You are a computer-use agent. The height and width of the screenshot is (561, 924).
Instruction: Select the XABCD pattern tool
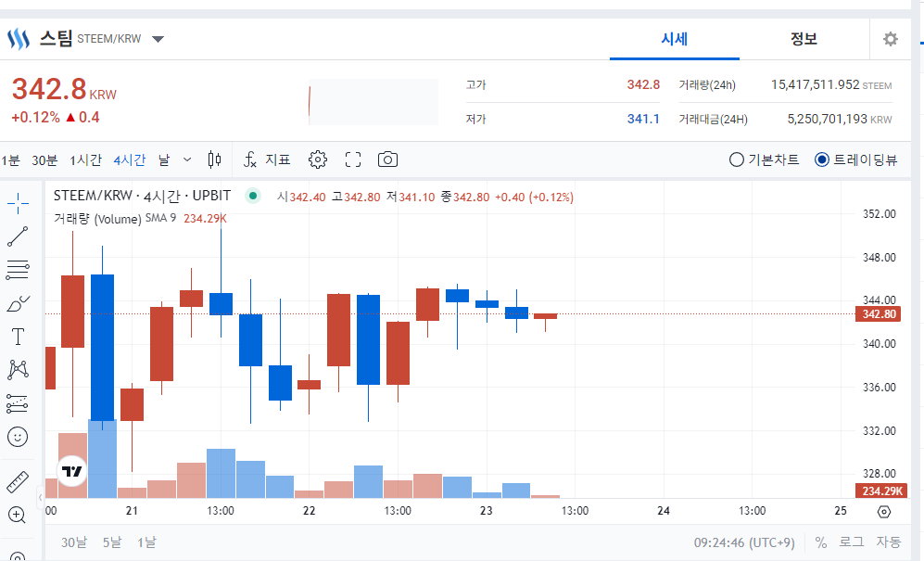point(18,370)
